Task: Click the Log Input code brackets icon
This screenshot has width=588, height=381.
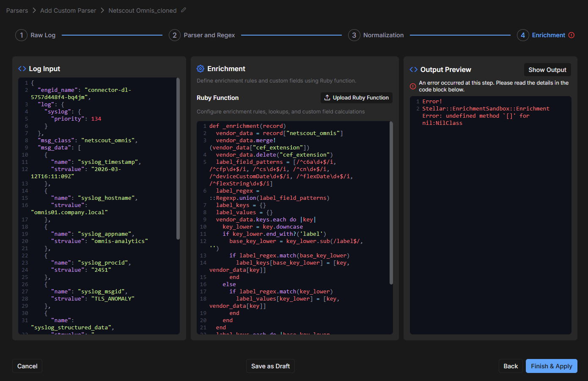Action: (x=22, y=69)
